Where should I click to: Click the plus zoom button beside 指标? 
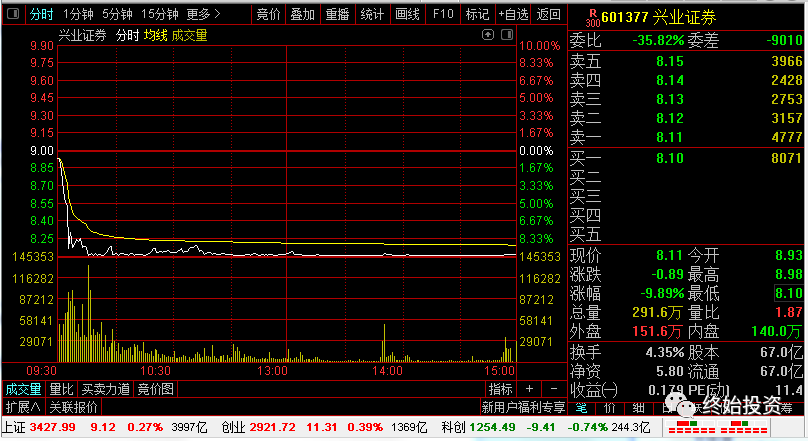pos(529,389)
